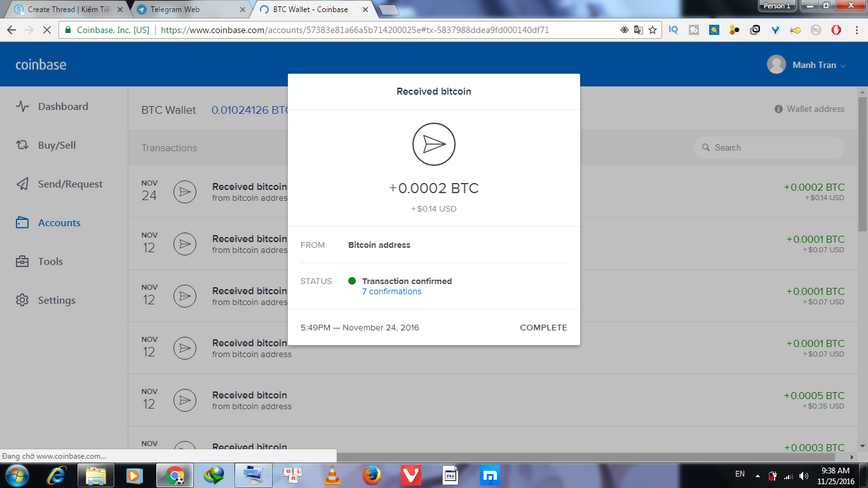Image resolution: width=868 pixels, height=488 pixels.
Task: Click the 'Received bitcoin' modal title
Action: [x=434, y=91]
